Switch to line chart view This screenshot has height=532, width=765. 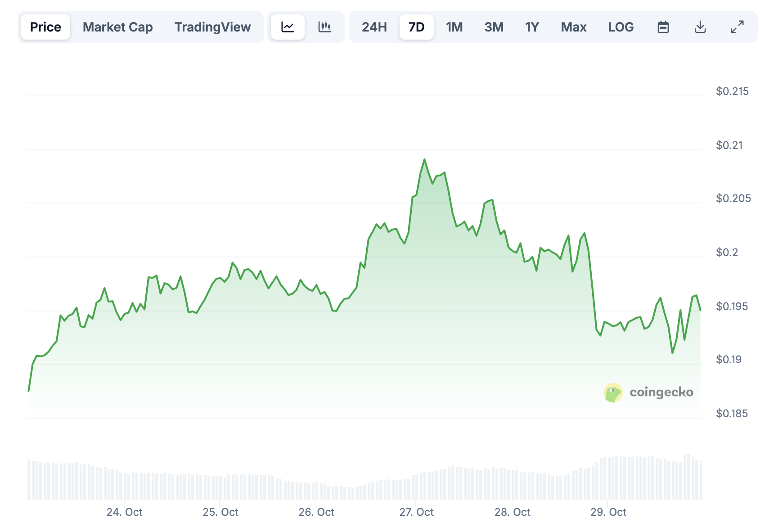click(288, 27)
